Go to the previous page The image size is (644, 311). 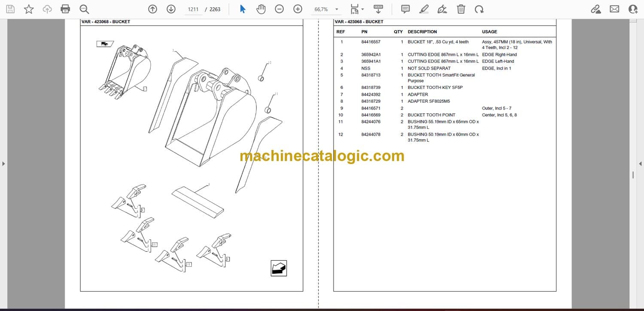tap(152, 9)
